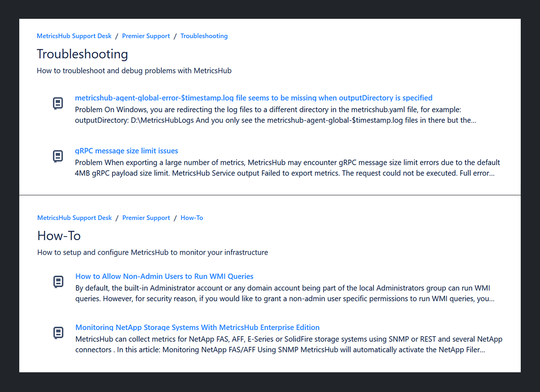Open Monitoring NetApp Storage Systems article link
Screen dimensions: 540x392
197,327
